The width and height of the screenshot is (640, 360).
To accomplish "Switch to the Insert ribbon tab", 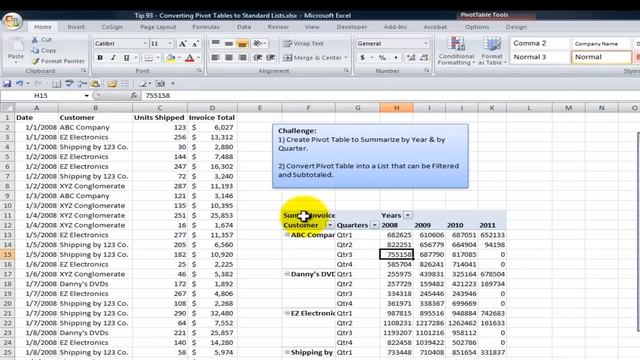I will tap(76, 27).
